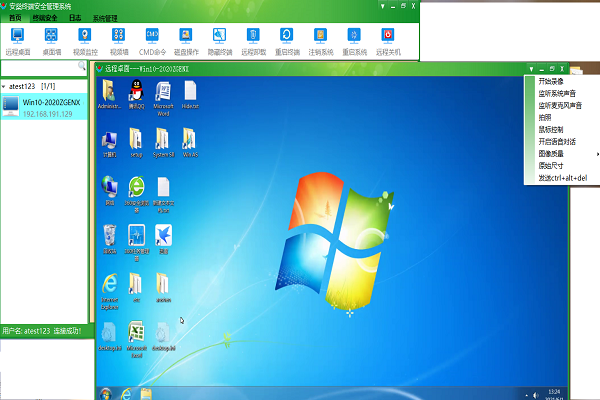Open the 远程桌面 remote desktop tool

click(18, 42)
